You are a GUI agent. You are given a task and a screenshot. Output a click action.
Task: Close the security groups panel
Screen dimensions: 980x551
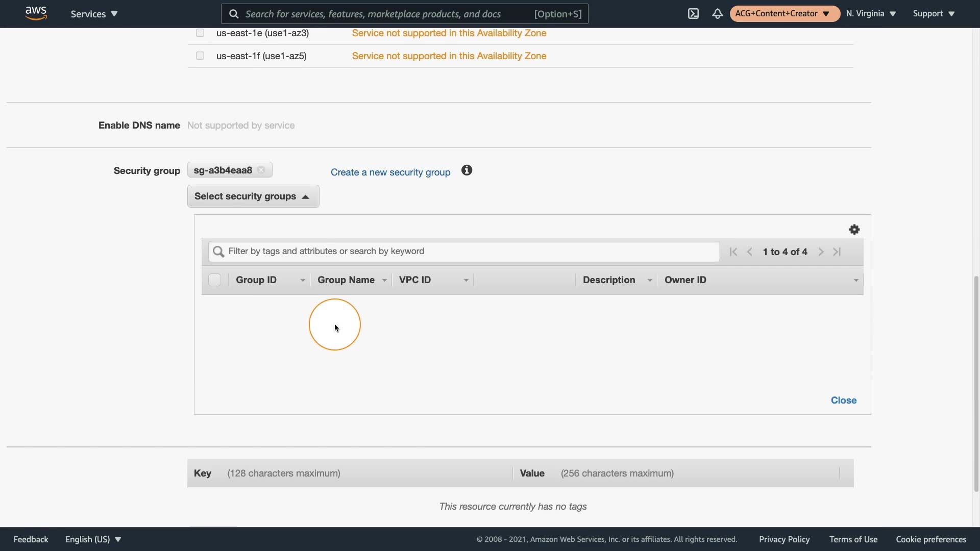[x=843, y=400]
